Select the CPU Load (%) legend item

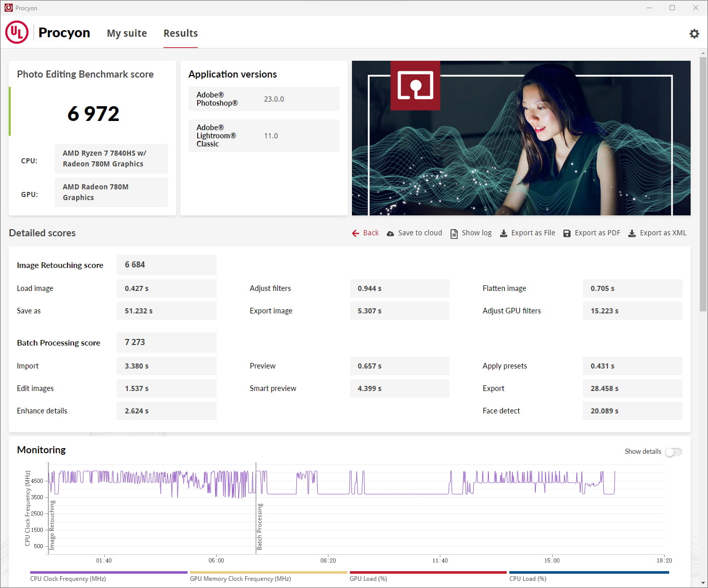(x=589, y=576)
